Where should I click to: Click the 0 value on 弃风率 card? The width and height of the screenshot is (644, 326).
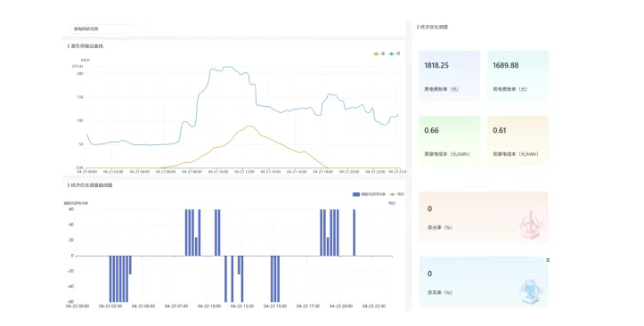point(429,273)
